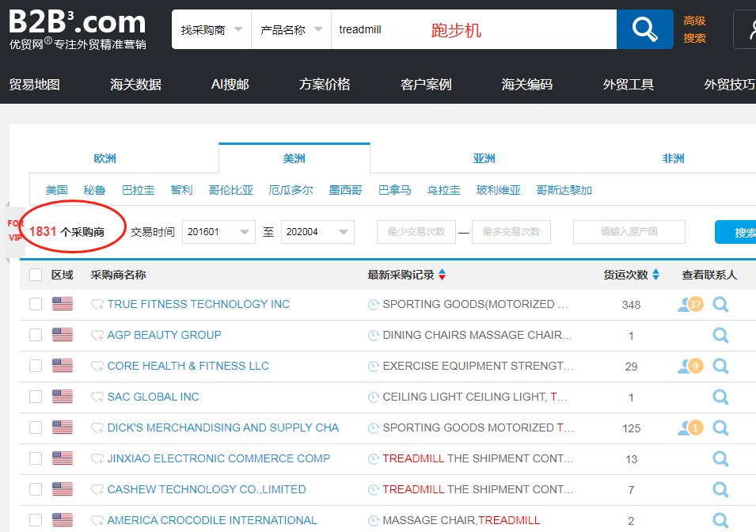Open the 201601 start date dropdown
Image resolution: width=756 pixels, height=532 pixels.
[218, 232]
